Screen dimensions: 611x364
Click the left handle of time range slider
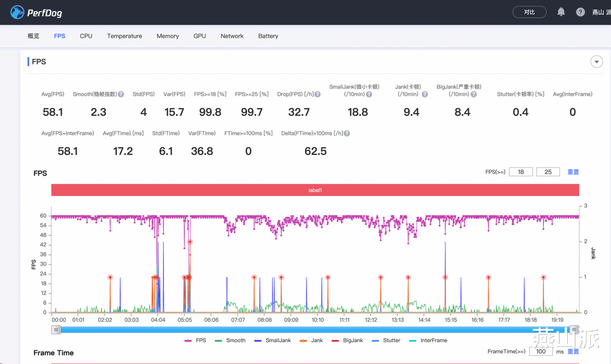click(x=56, y=329)
